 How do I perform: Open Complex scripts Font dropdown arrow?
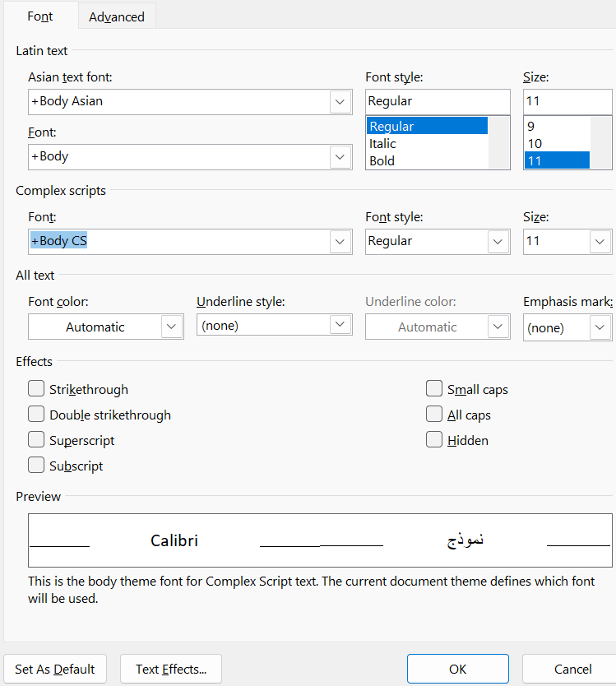(340, 242)
